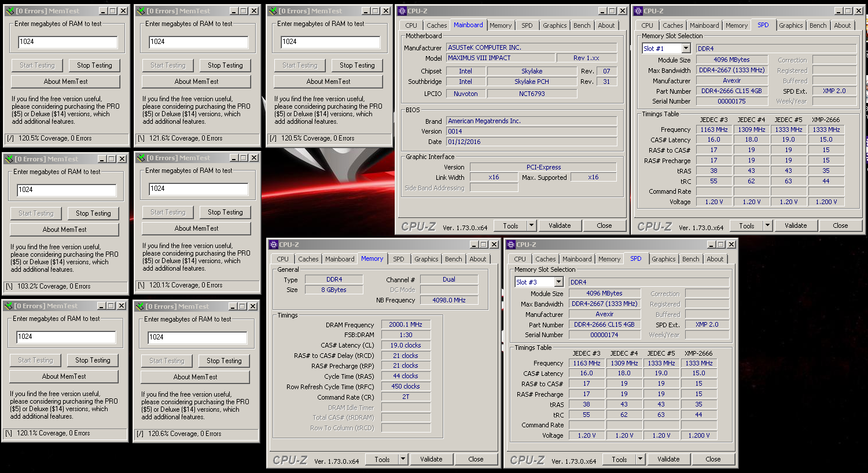Screen dimensions: 868x473
Task: Click the 8 GBytes size value
Action: click(x=334, y=290)
